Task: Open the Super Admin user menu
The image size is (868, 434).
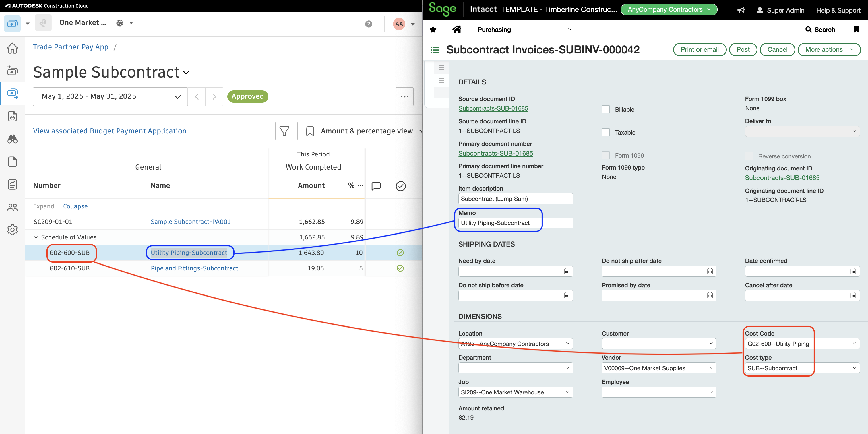Action: pos(780,10)
